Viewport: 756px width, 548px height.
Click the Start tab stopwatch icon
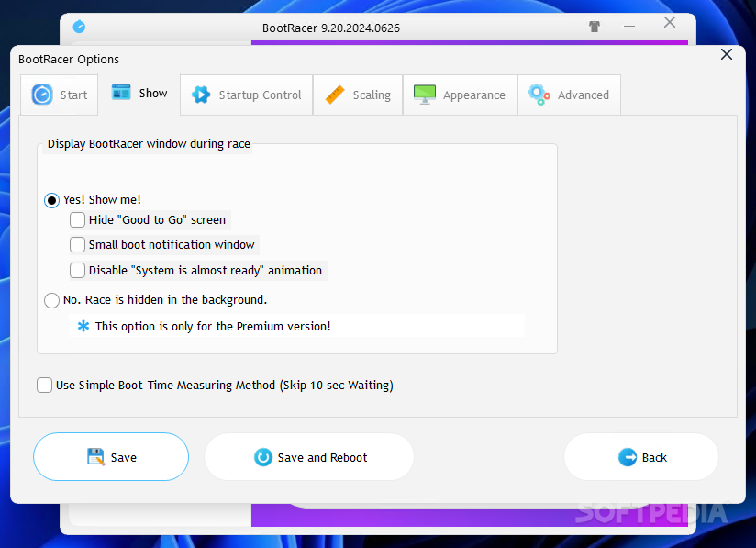[x=42, y=95]
